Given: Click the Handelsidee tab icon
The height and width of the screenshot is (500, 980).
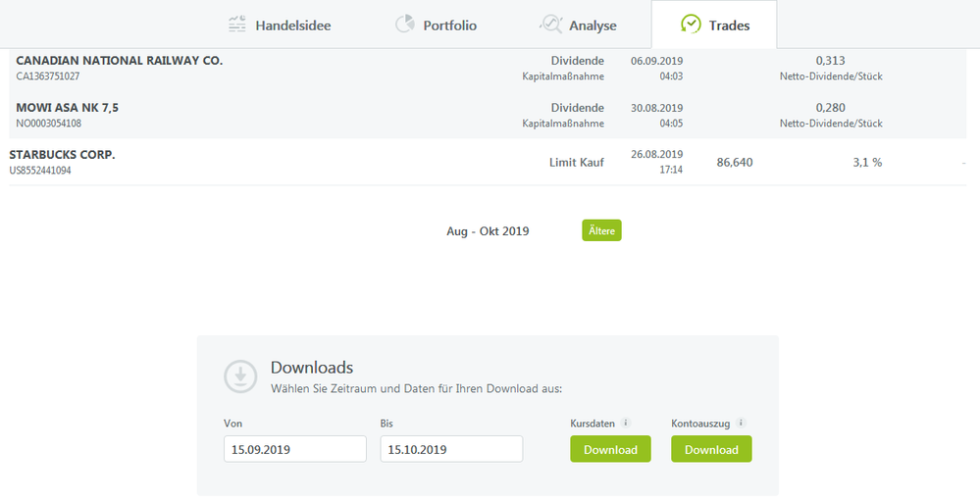Looking at the screenshot, I should pyautogui.click(x=236, y=25).
